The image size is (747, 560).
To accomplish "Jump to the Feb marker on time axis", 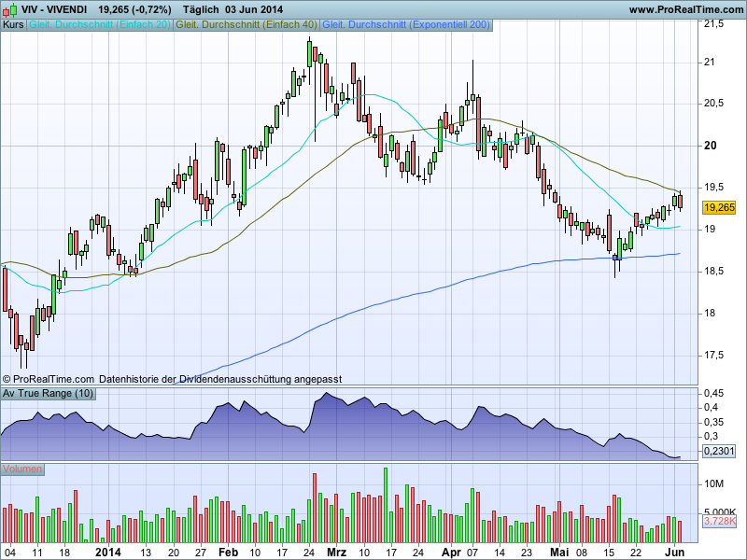I will [x=228, y=553].
